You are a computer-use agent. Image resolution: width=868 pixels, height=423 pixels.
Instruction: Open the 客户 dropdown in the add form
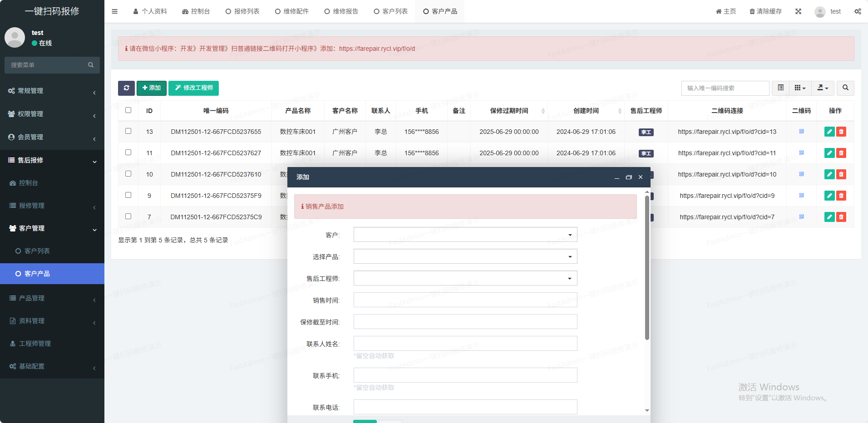[x=465, y=235]
